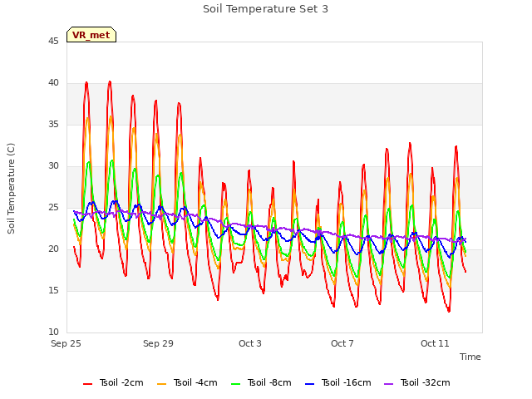
Task: Click the 10 y-axis tick label
Action: pos(53,332)
